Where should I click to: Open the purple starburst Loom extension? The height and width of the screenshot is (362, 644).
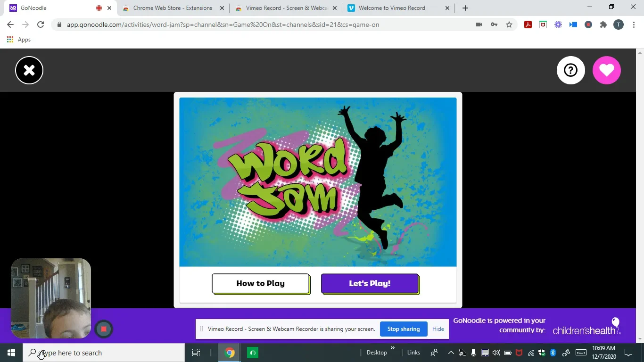(x=558, y=25)
